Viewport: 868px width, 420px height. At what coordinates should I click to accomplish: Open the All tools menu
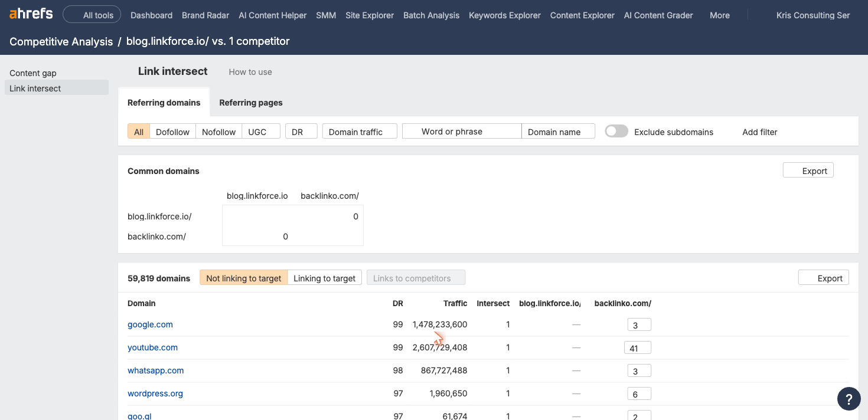(x=92, y=15)
